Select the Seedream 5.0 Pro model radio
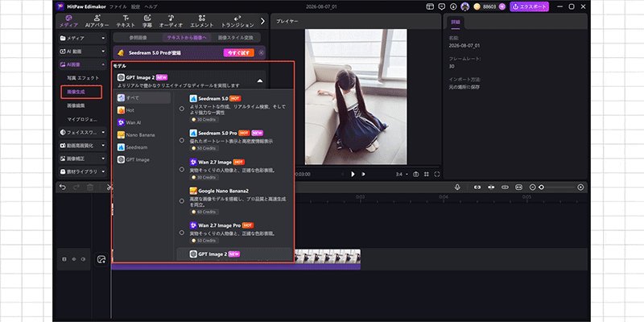 pos(182,140)
